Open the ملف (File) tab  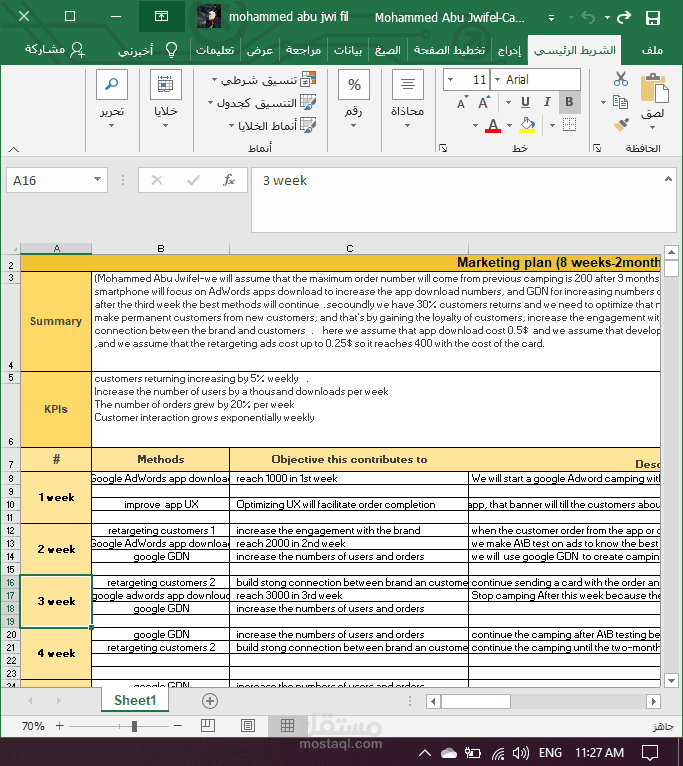(652, 50)
